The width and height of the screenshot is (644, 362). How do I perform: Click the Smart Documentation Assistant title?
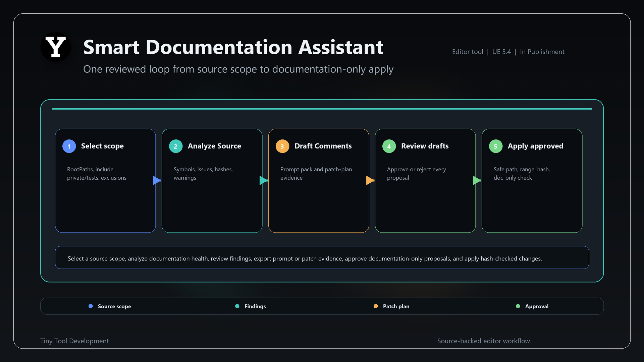pyautogui.click(x=233, y=47)
